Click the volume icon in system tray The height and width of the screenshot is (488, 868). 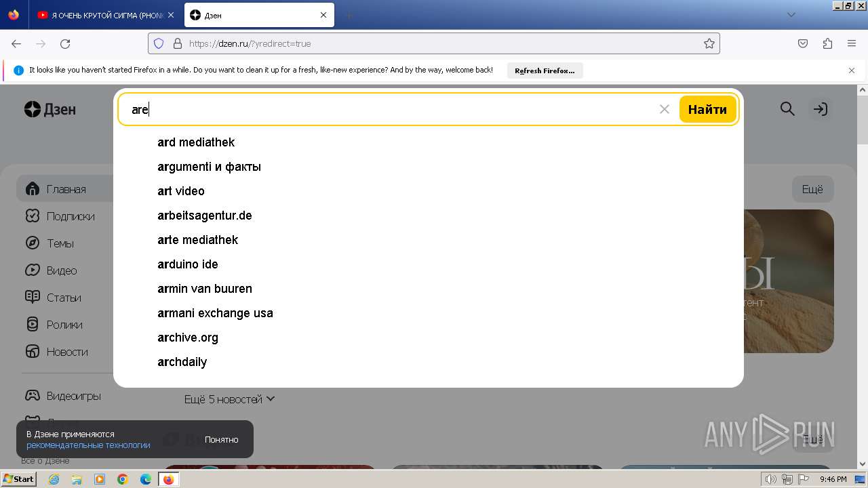click(771, 479)
